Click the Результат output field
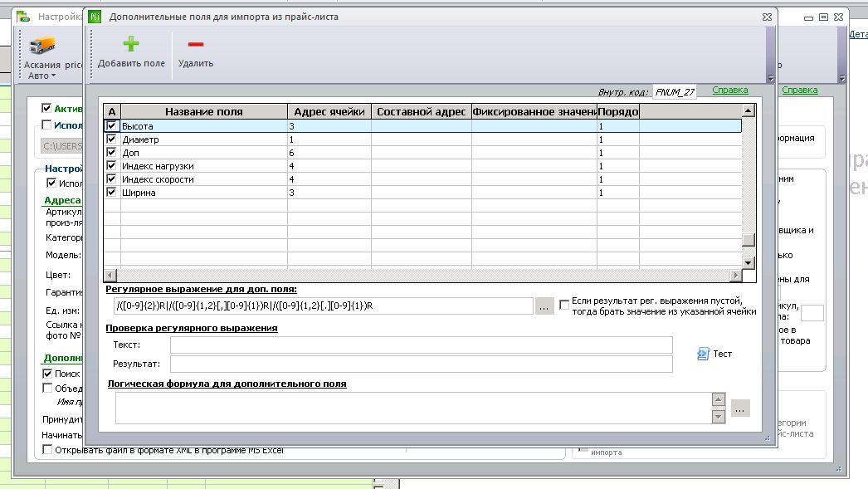This screenshot has width=868, height=489. pyautogui.click(x=422, y=364)
